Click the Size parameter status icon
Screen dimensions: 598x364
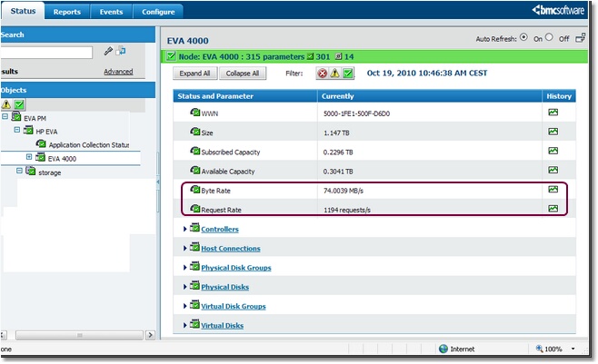pyautogui.click(x=194, y=132)
